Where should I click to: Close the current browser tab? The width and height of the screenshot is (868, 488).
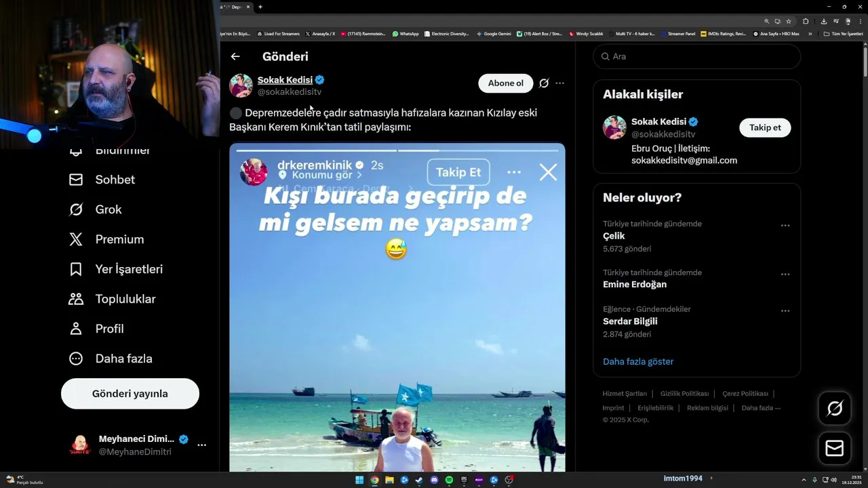(248, 7)
